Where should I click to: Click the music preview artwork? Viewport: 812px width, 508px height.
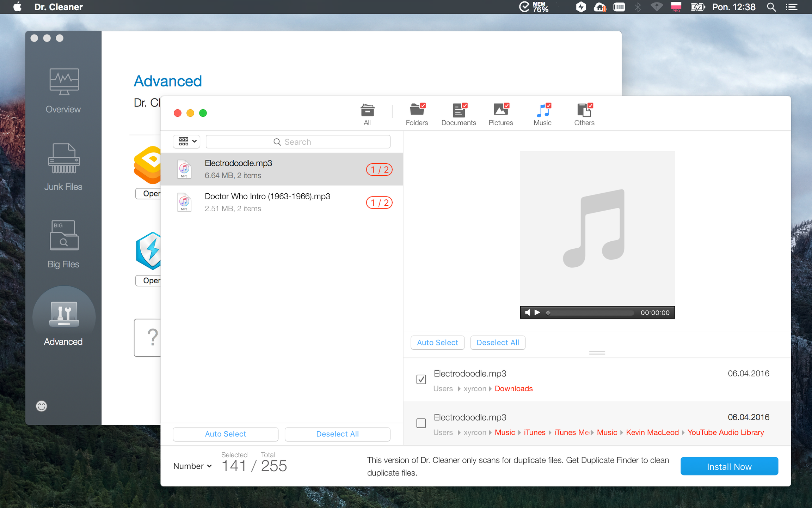[x=597, y=229]
